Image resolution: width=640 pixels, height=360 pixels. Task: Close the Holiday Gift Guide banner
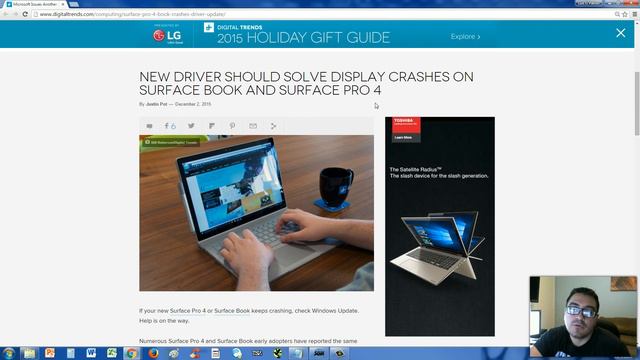tap(620, 33)
